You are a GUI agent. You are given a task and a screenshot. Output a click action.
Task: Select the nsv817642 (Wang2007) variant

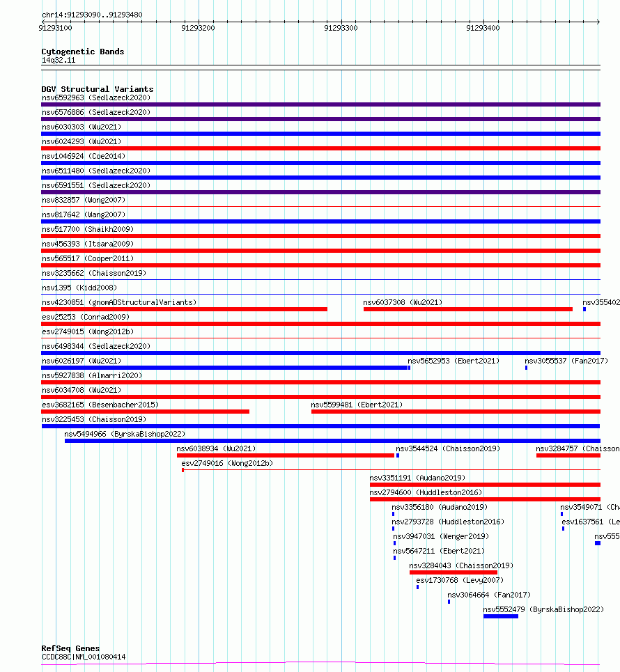(x=84, y=214)
